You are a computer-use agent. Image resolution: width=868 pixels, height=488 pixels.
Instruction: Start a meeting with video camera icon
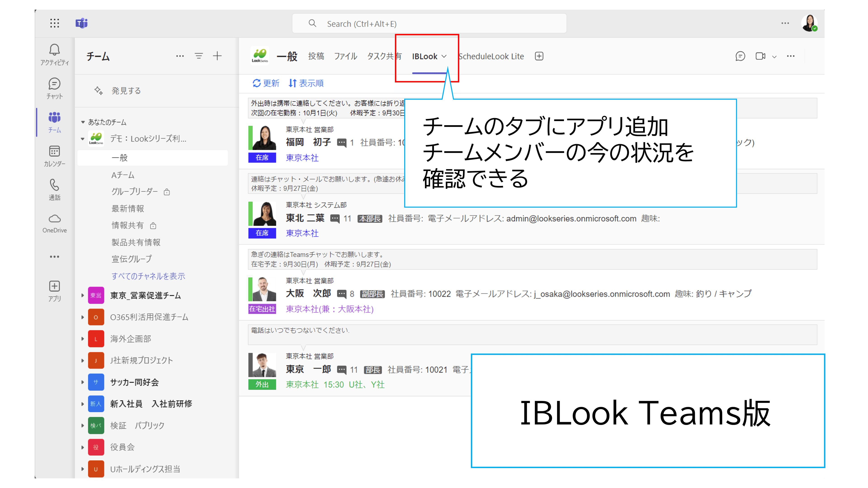click(760, 56)
